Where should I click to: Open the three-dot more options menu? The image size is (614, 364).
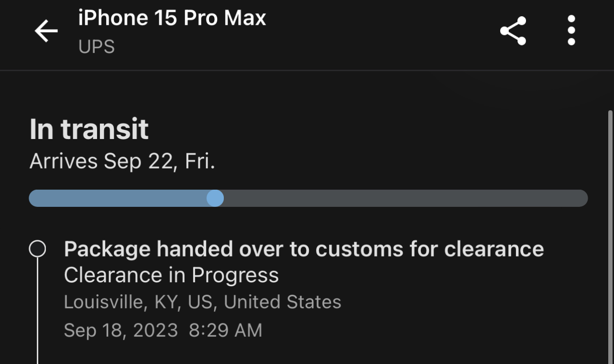coord(571,31)
